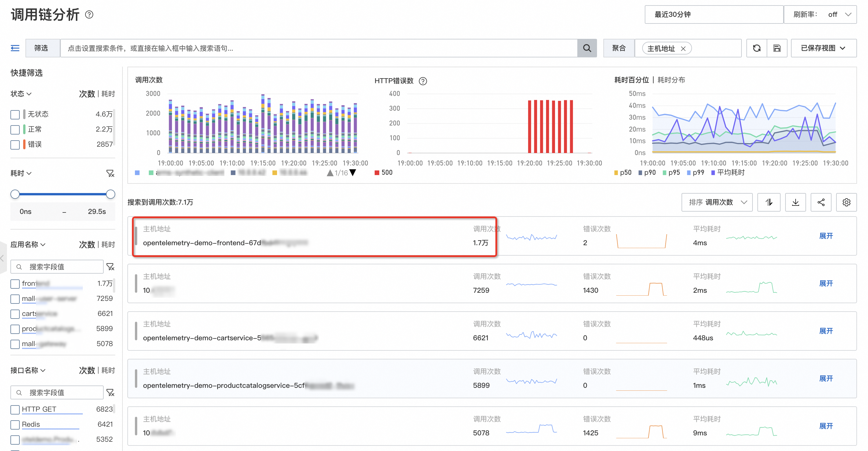The height and width of the screenshot is (451, 868).
Task: Focus 应用名称 搜索字段值 input
Action: click(57, 267)
